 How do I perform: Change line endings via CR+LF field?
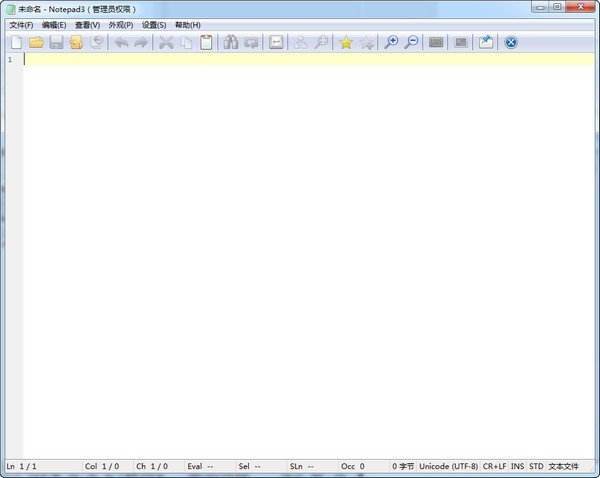[494, 466]
